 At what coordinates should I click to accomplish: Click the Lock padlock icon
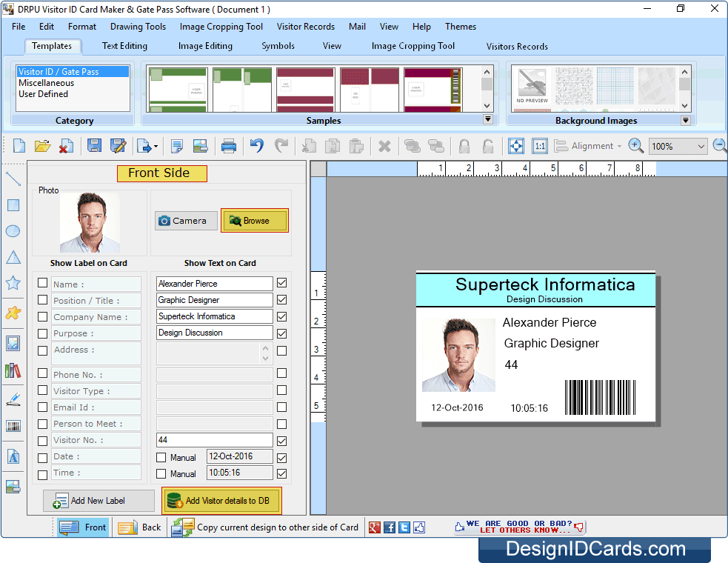[464, 147]
